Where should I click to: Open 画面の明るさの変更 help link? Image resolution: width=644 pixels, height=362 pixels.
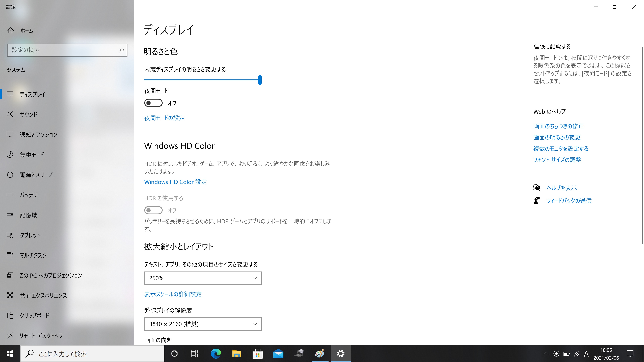point(557,137)
